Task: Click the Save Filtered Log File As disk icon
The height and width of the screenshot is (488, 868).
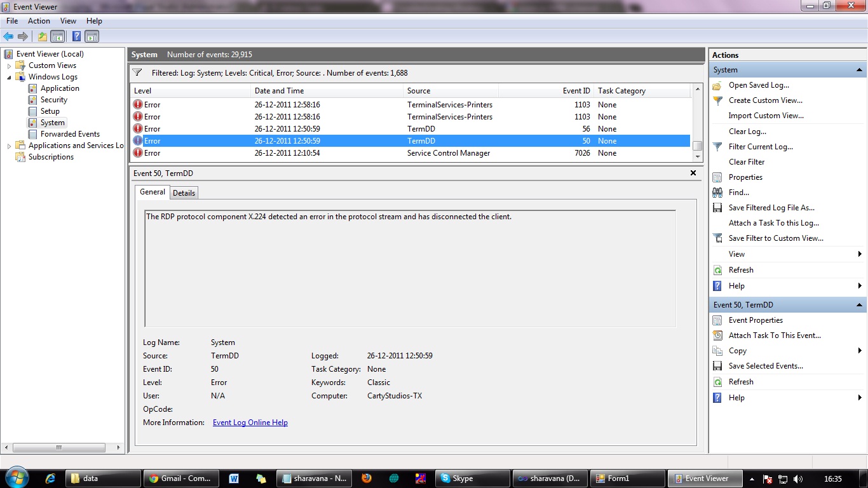Action: coord(717,208)
